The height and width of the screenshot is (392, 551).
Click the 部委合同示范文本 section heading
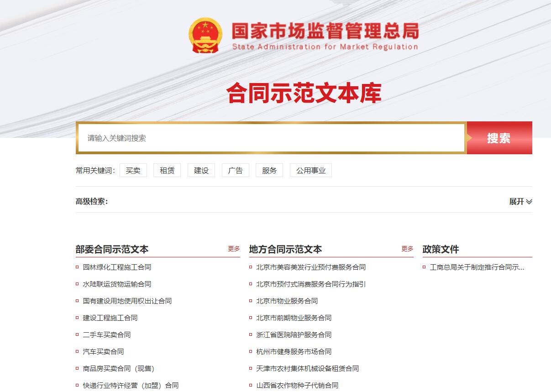pos(112,249)
